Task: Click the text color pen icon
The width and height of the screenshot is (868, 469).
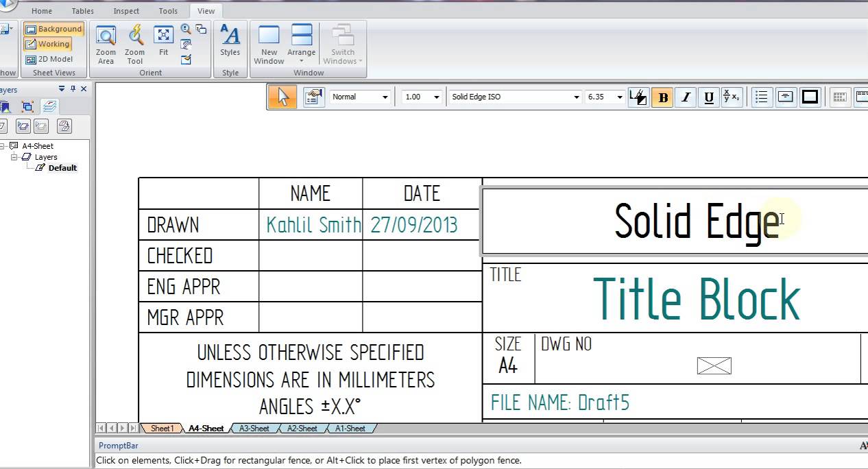Action: coord(638,97)
